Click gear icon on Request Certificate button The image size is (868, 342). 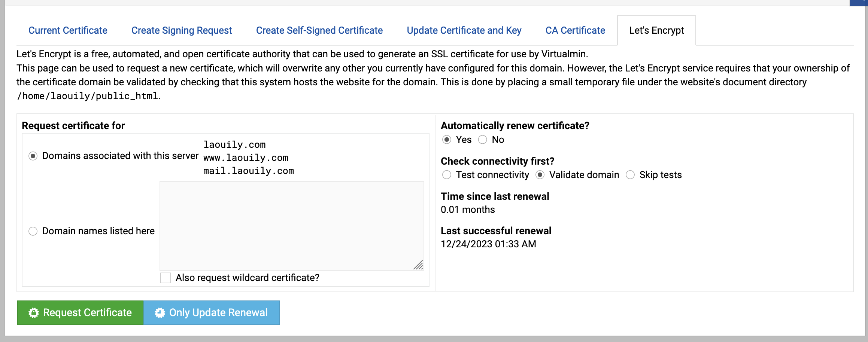[34, 313]
